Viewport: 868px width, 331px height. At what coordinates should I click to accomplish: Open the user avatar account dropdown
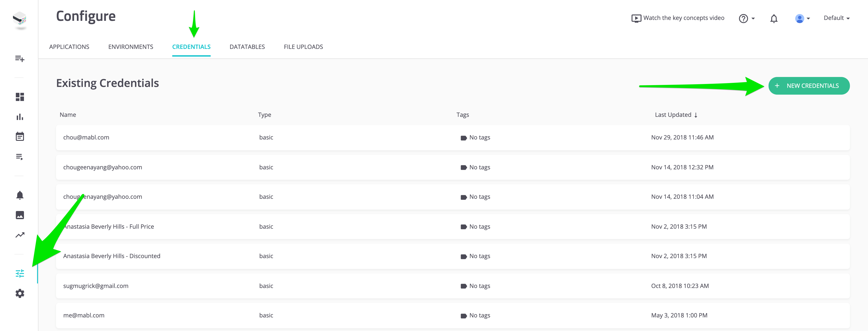point(802,19)
